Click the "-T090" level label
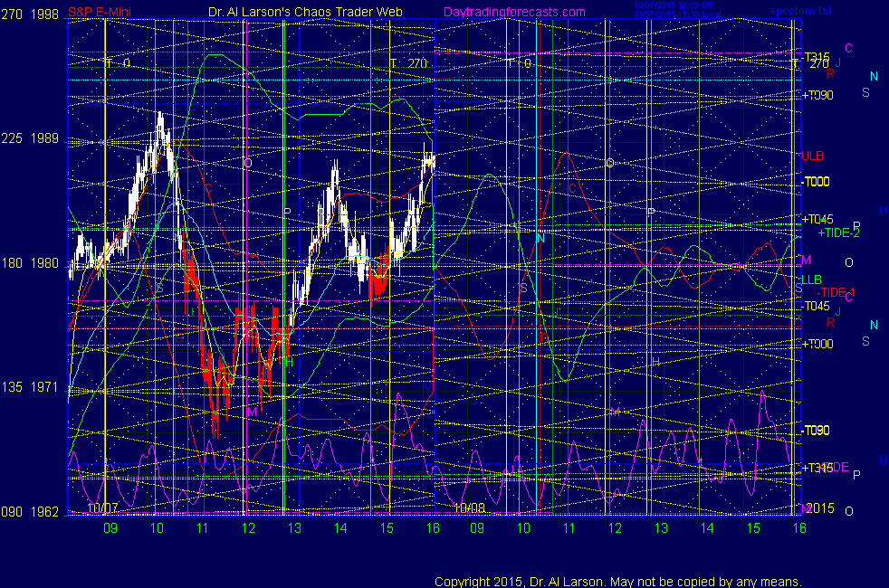This screenshot has height=588, width=889. (816, 431)
